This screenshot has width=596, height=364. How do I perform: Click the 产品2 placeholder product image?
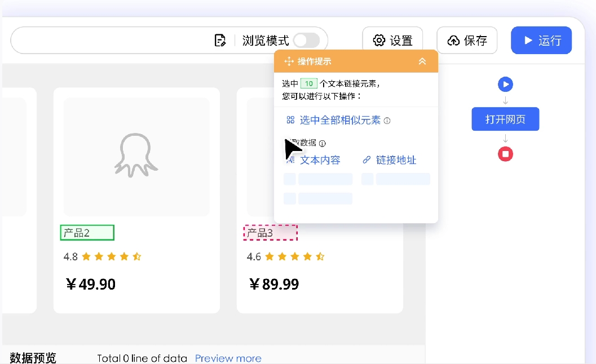coord(136,157)
